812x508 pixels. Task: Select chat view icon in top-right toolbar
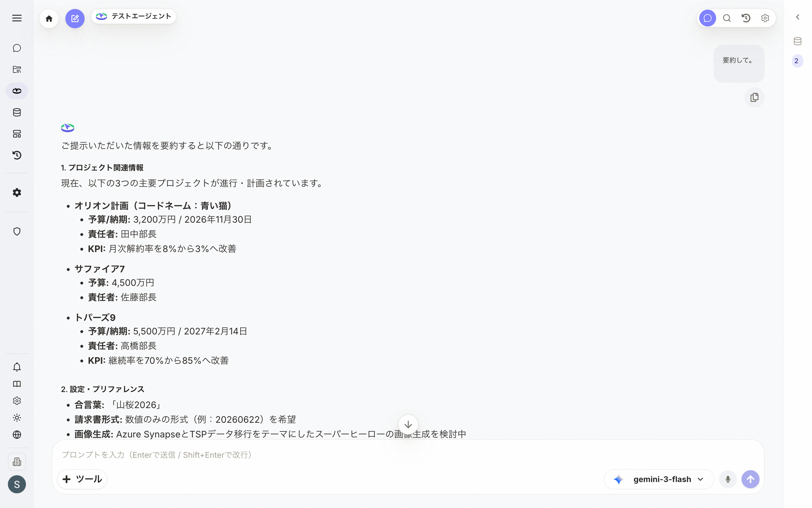click(x=708, y=18)
